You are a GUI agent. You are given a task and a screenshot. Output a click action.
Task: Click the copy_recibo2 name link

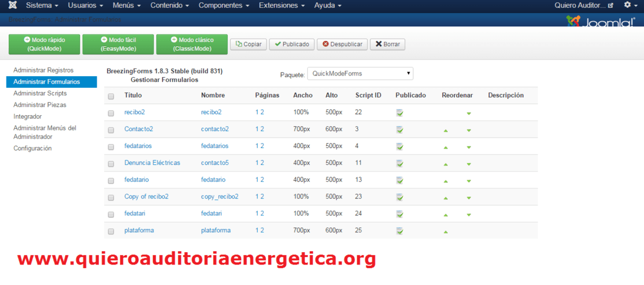[220, 197]
